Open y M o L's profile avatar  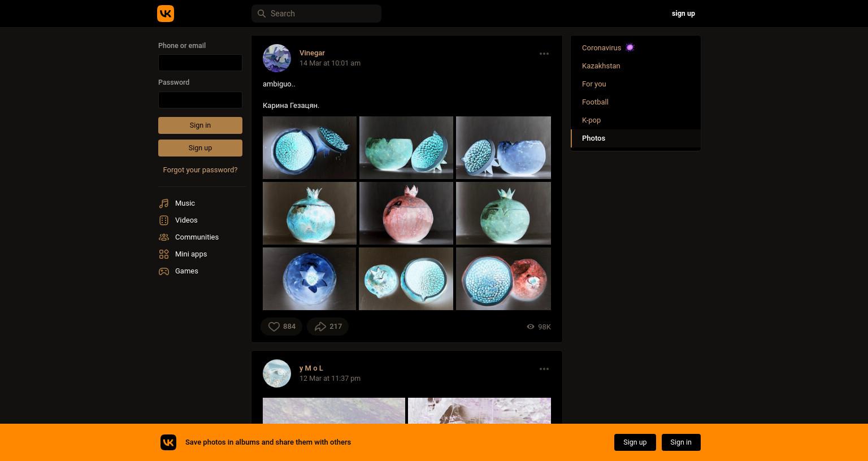click(x=277, y=373)
